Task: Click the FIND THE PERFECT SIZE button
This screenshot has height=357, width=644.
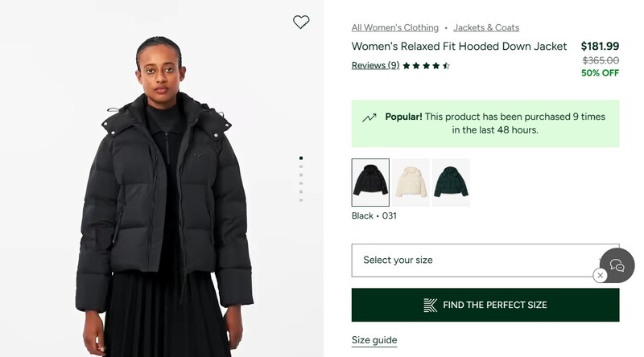Action: click(485, 305)
